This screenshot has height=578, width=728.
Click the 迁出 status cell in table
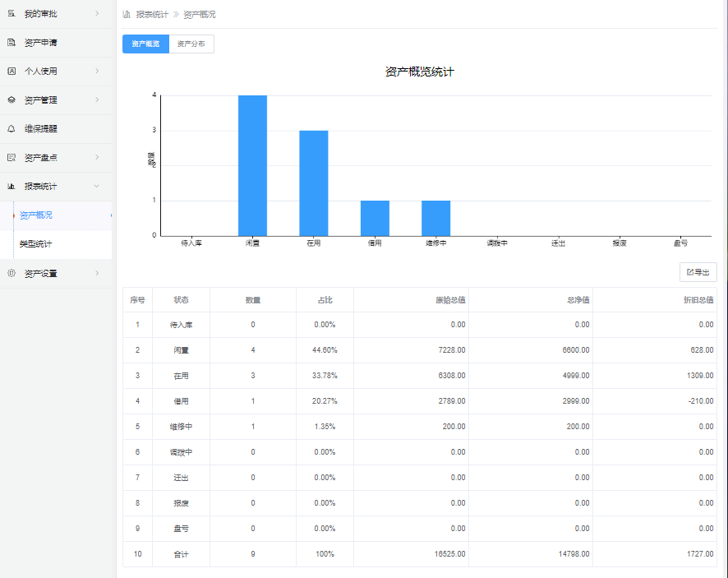pyautogui.click(x=181, y=478)
